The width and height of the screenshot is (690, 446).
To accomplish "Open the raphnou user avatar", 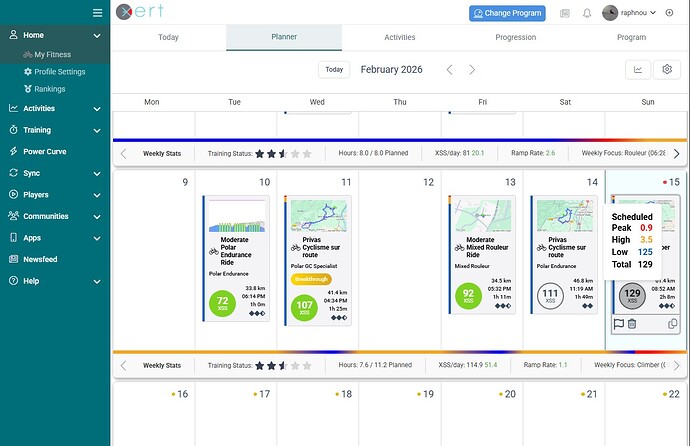I will coord(610,13).
